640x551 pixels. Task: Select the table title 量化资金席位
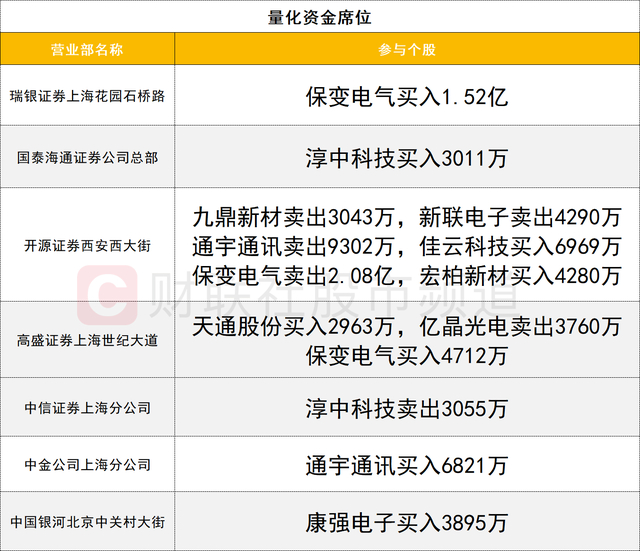click(x=320, y=18)
